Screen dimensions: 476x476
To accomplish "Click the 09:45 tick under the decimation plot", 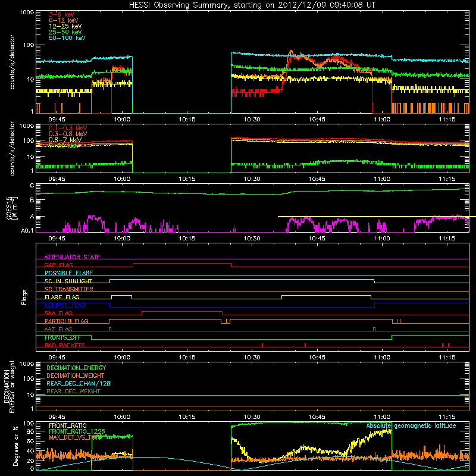I will pos(57,417).
